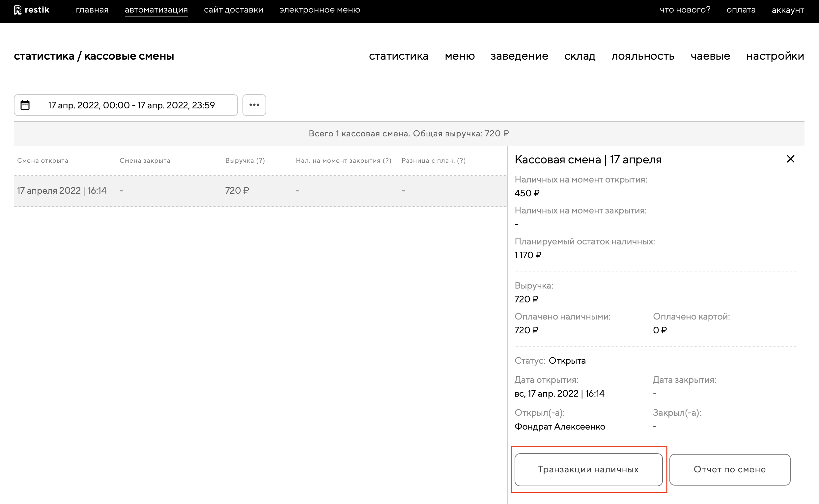
Task: Open the главная navigation item
Action: coord(92,10)
